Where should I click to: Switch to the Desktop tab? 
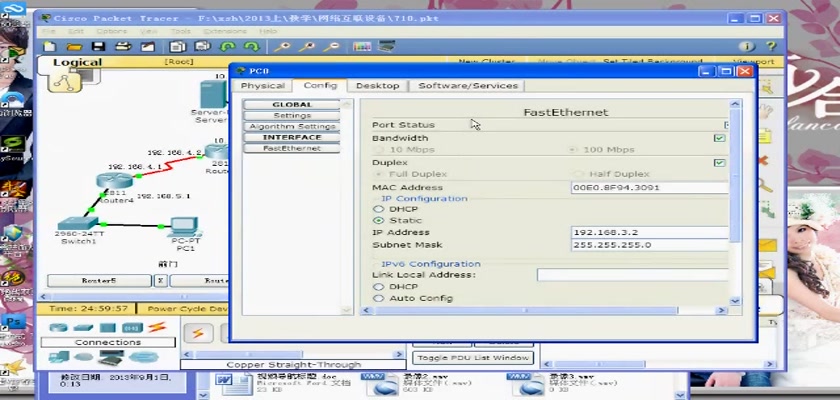click(378, 86)
